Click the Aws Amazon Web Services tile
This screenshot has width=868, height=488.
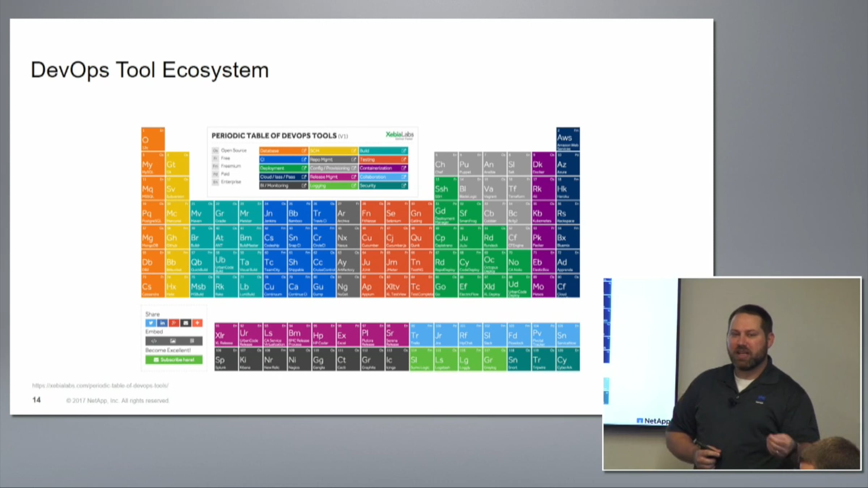point(568,139)
